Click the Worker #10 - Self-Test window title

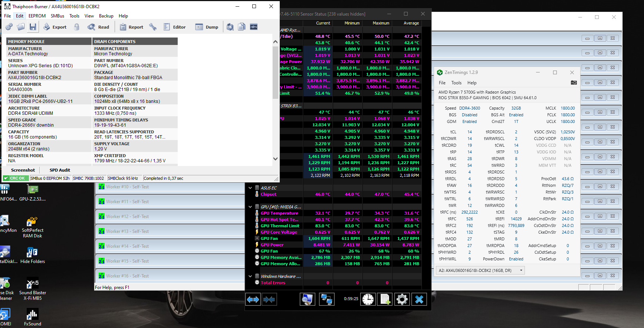click(127, 187)
